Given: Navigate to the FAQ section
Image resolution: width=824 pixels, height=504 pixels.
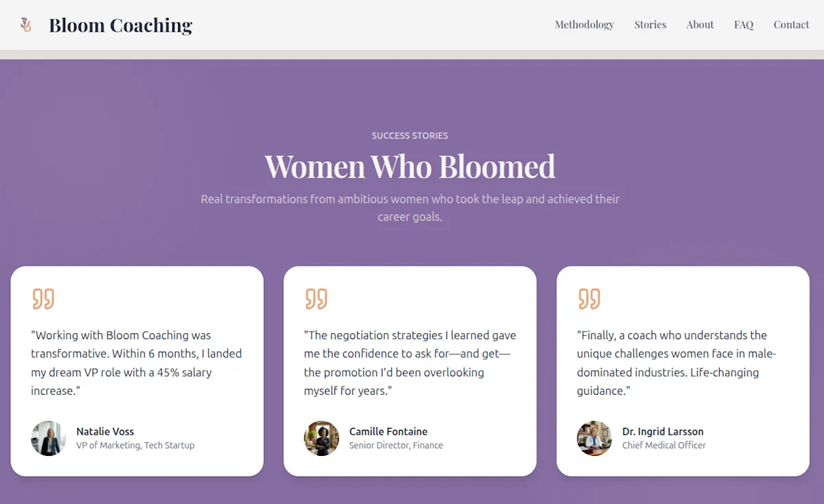Looking at the screenshot, I should (744, 25).
